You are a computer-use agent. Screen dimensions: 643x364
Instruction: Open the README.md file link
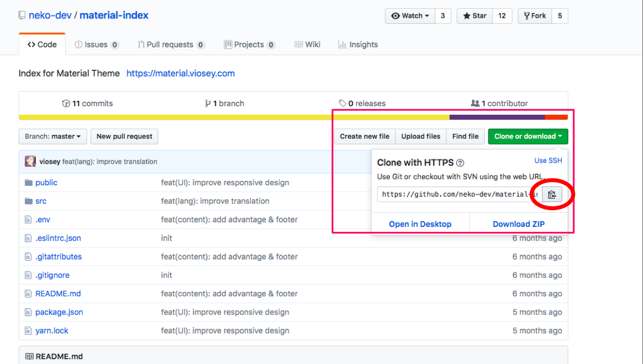58,294
